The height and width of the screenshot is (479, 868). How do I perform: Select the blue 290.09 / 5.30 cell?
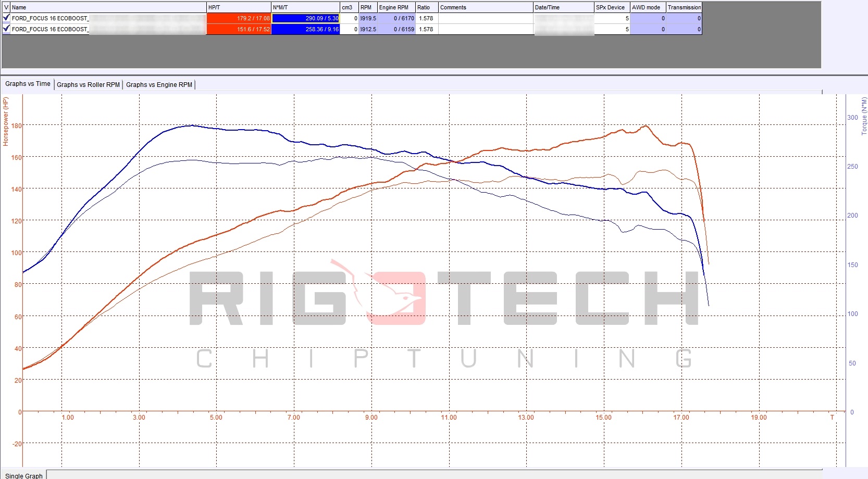(x=305, y=18)
